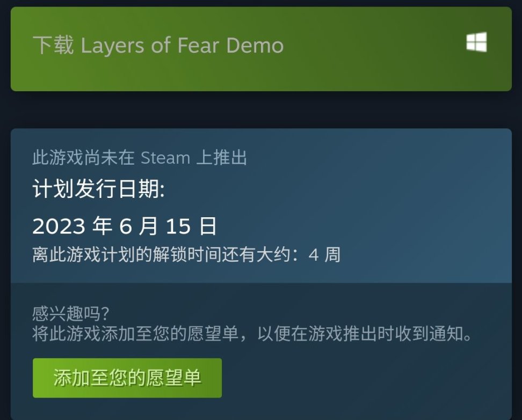Click the '6 月' month in release date
The width and height of the screenshot is (522, 420).
pyautogui.click(x=138, y=226)
